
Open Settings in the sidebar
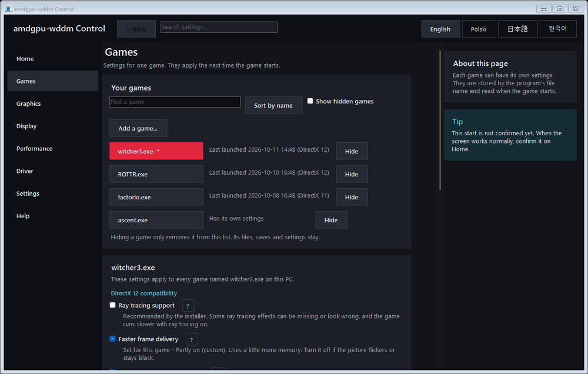[x=53, y=193]
